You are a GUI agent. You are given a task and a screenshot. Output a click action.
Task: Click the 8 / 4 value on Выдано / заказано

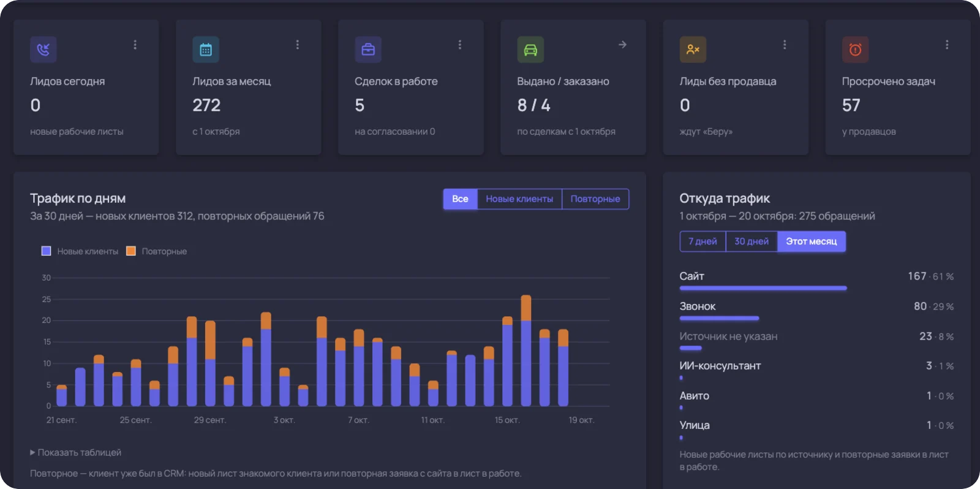pyautogui.click(x=533, y=105)
